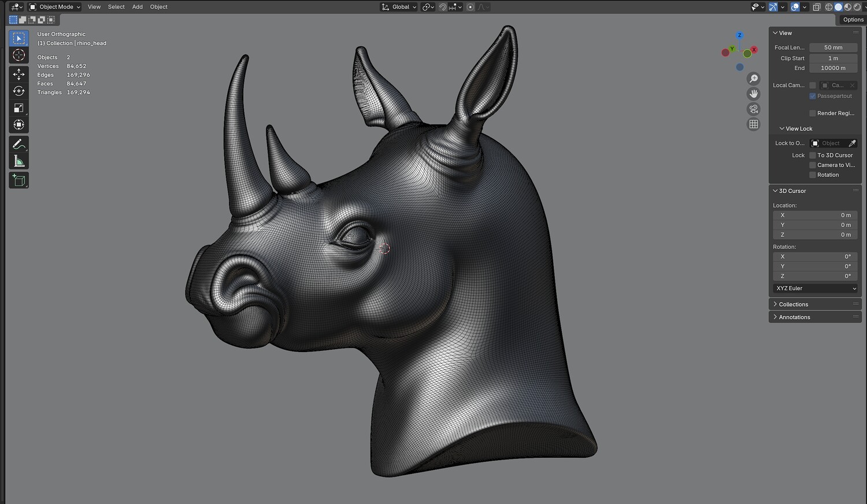Pick the Rotate tool

point(19,91)
